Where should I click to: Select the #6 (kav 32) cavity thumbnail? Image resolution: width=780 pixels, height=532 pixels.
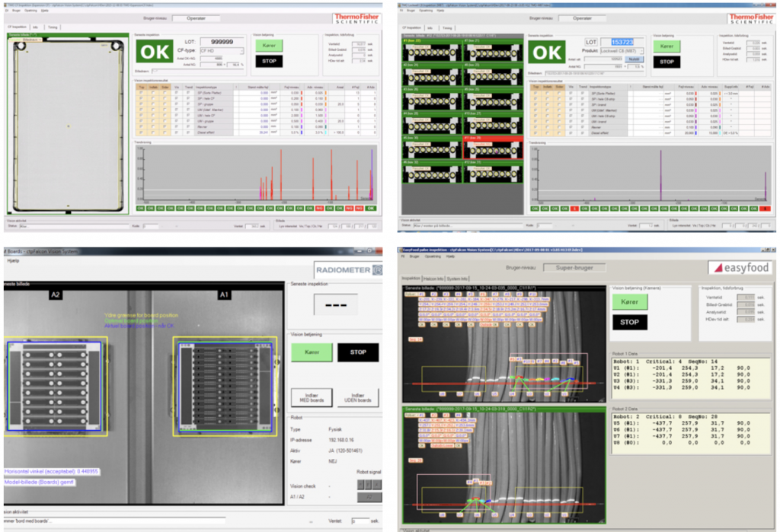(x=432, y=172)
